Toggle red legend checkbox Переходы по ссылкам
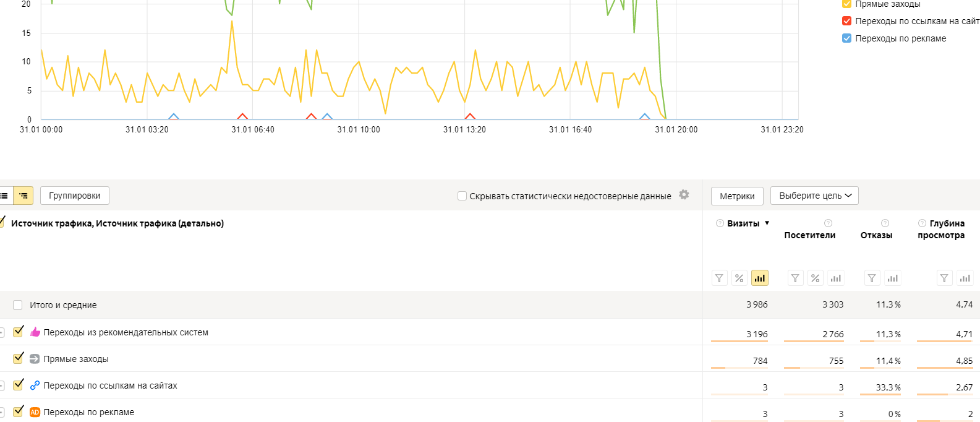 tap(847, 21)
